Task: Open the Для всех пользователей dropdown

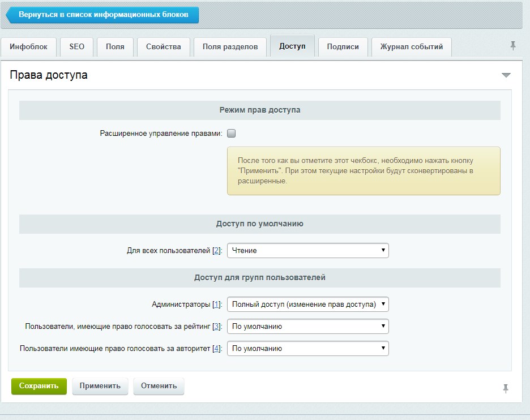Action: [307, 250]
